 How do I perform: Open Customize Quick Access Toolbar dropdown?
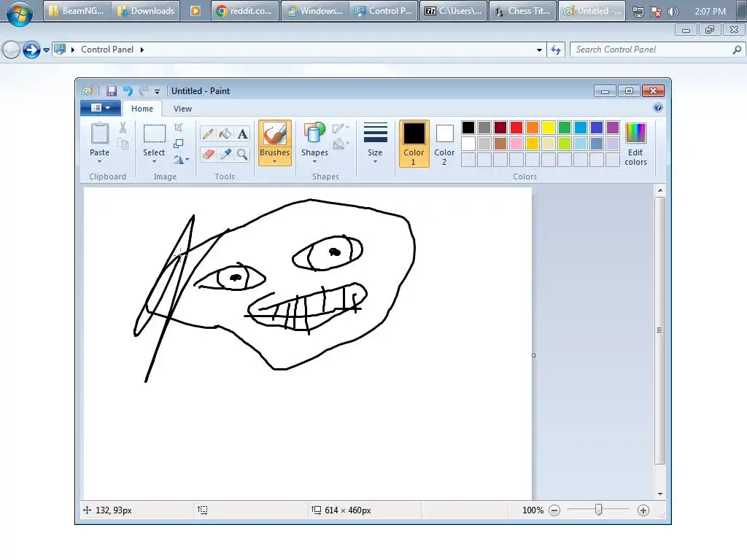(x=157, y=91)
